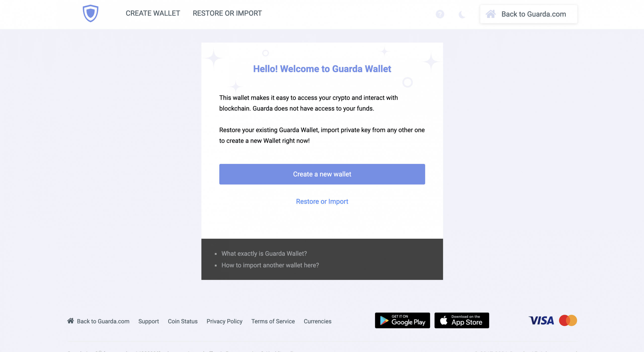This screenshot has height=352, width=644.
Task: Click the Create a new wallet button
Action: 322,174
